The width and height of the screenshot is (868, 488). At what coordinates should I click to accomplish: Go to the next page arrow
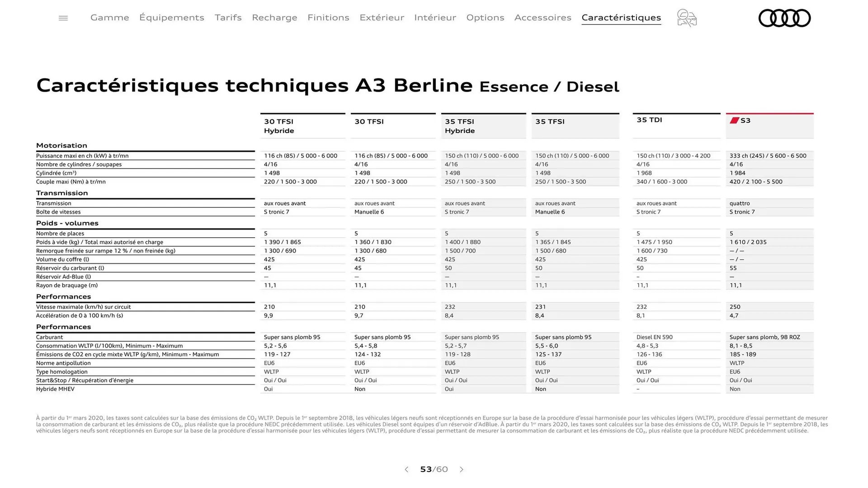[x=462, y=469]
